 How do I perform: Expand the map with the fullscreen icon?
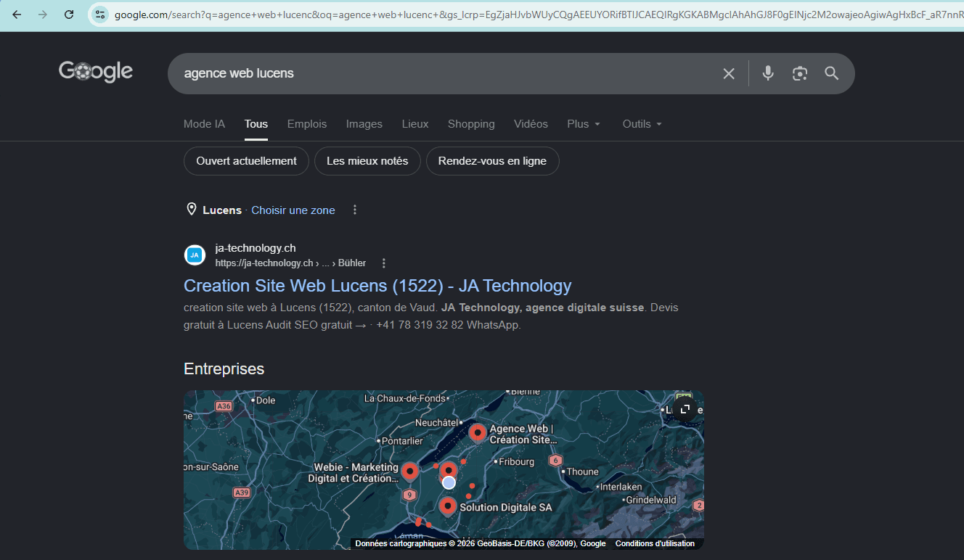(x=685, y=409)
